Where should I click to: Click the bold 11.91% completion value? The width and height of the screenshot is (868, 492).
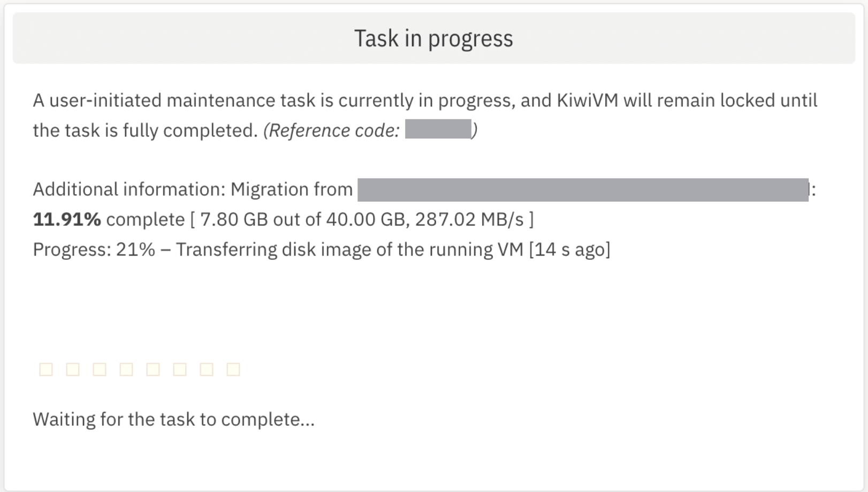click(67, 219)
